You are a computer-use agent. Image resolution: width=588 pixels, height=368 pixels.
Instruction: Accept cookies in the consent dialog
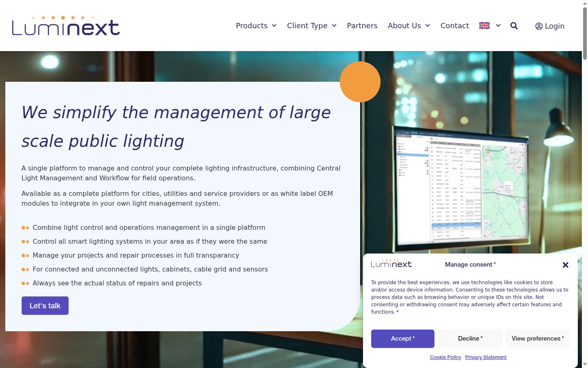[x=403, y=339]
